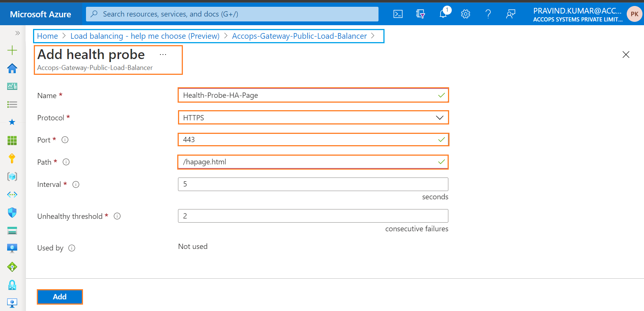Image resolution: width=644 pixels, height=311 pixels.
Task: Open Virtual networks sidebar icon
Action: 12,194
